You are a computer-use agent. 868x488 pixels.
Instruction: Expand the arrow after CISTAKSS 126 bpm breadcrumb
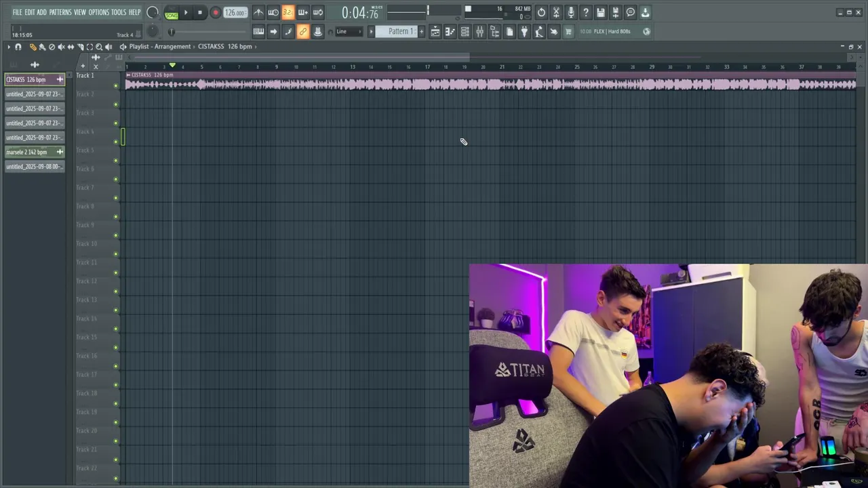(255, 47)
